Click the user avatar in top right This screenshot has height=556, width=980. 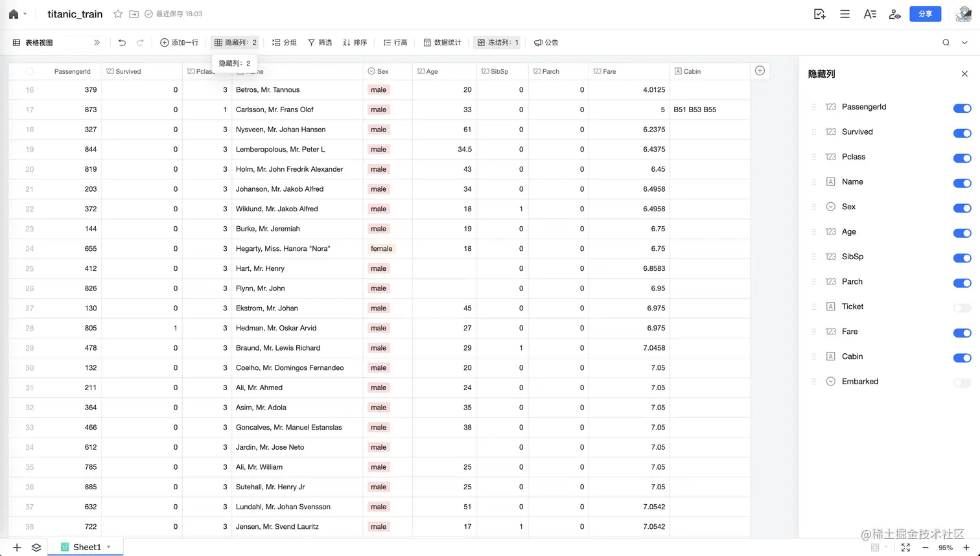[x=964, y=14]
